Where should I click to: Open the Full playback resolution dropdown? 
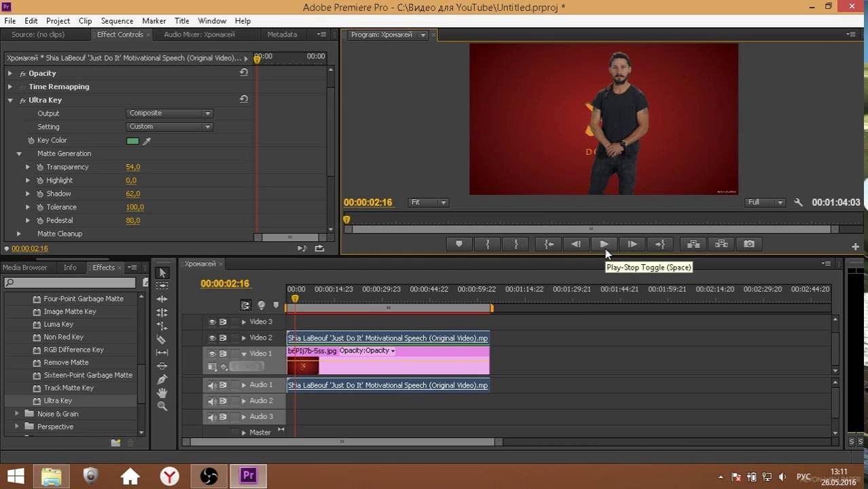(765, 202)
